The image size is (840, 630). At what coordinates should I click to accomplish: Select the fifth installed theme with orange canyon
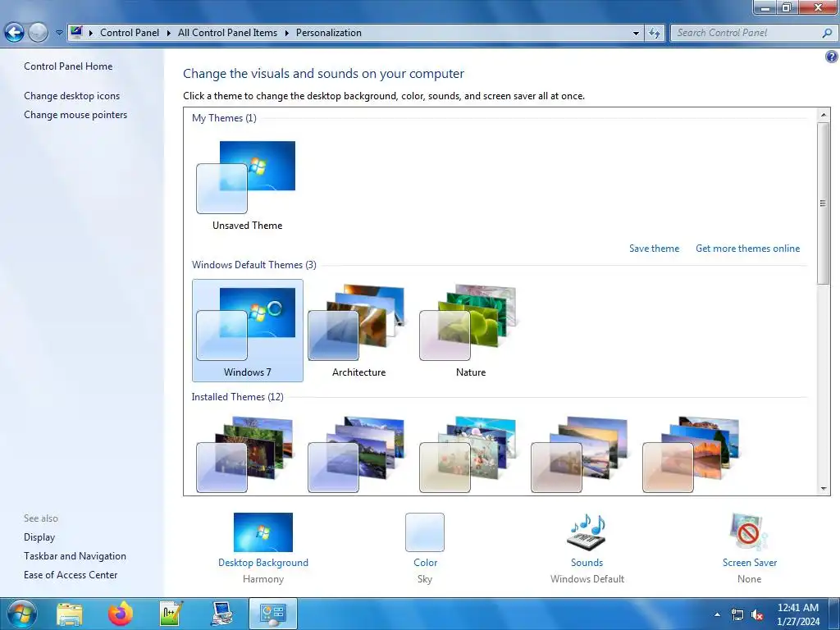(691, 454)
